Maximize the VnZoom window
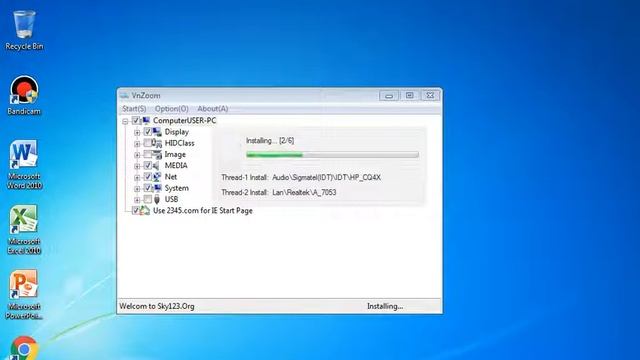This screenshot has width=640, height=360. pyautogui.click(x=409, y=96)
